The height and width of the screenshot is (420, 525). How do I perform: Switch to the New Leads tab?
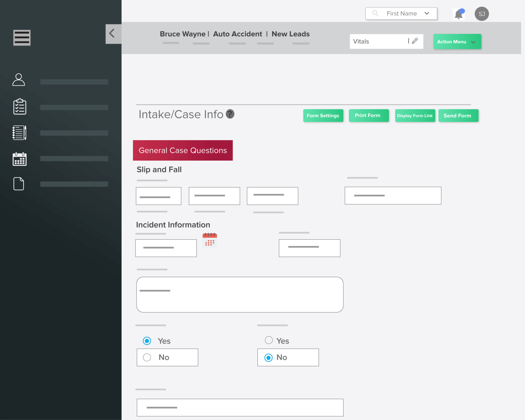click(x=290, y=34)
